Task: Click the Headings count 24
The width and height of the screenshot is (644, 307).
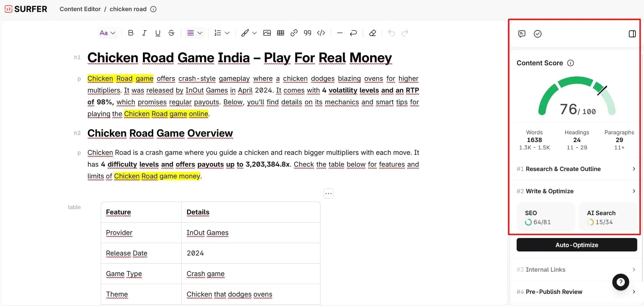Action: (577, 140)
